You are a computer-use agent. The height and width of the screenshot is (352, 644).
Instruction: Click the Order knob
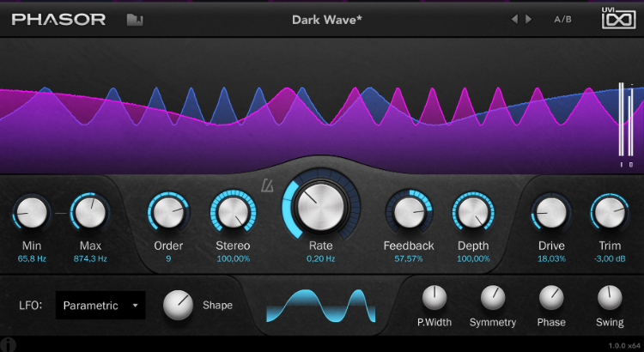(168, 212)
